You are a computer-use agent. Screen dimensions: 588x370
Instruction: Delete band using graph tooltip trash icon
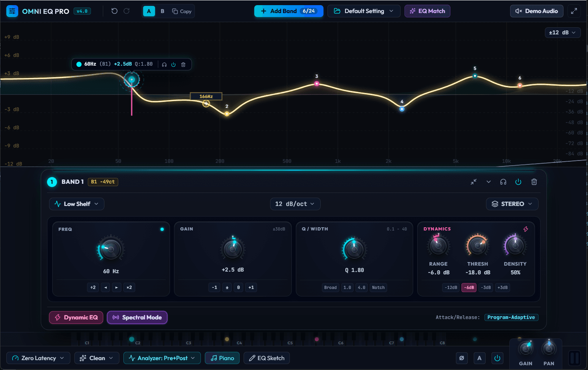183,64
